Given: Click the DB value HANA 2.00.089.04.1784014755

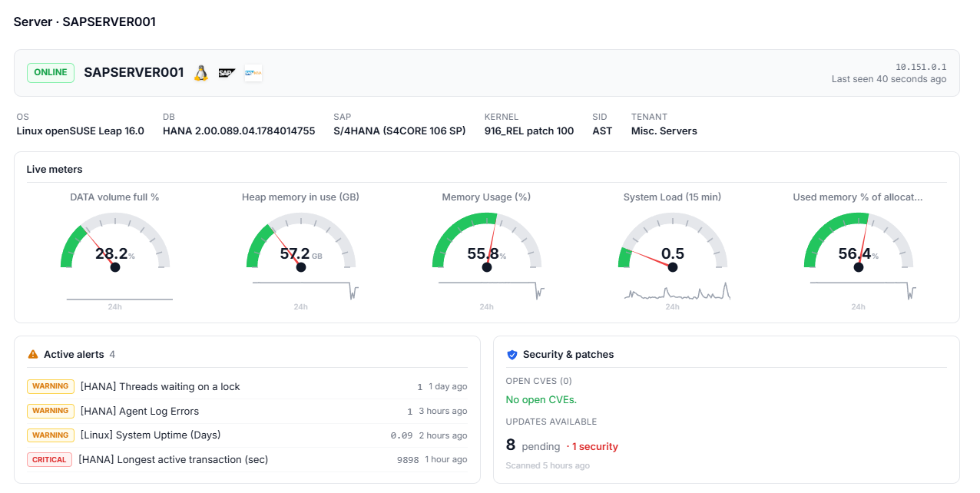Looking at the screenshot, I should (239, 131).
